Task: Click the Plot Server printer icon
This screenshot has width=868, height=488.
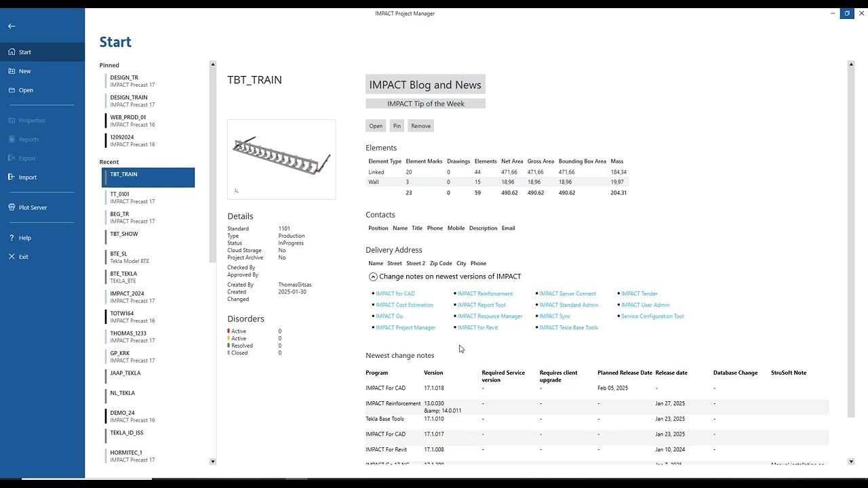Action: (x=12, y=207)
